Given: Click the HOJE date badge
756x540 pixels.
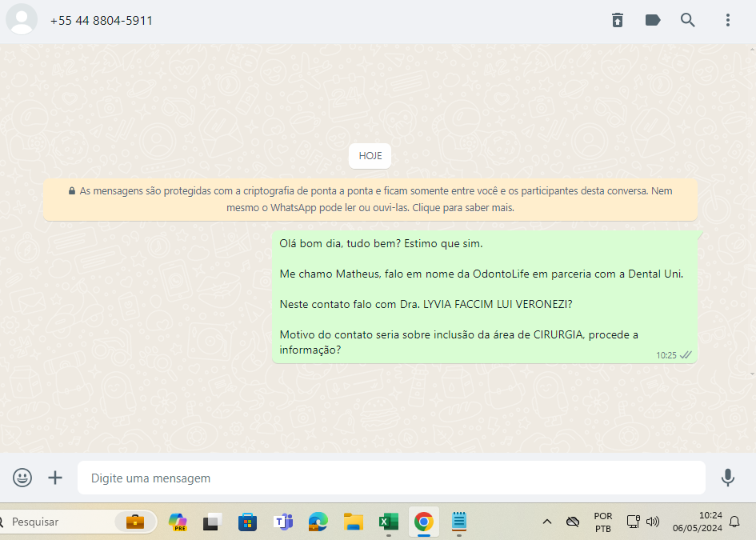Looking at the screenshot, I should point(370,156).
